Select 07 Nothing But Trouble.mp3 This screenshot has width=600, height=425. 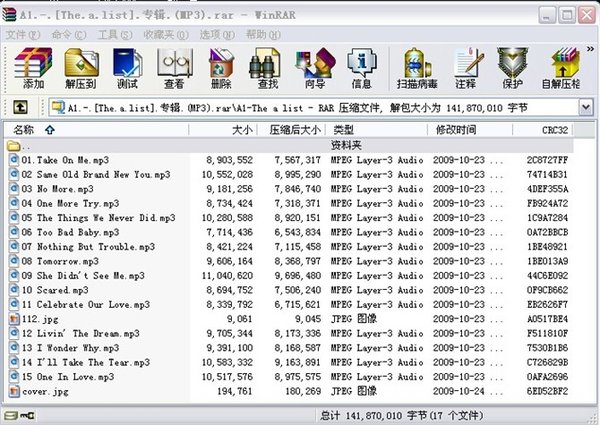[88, 247]
